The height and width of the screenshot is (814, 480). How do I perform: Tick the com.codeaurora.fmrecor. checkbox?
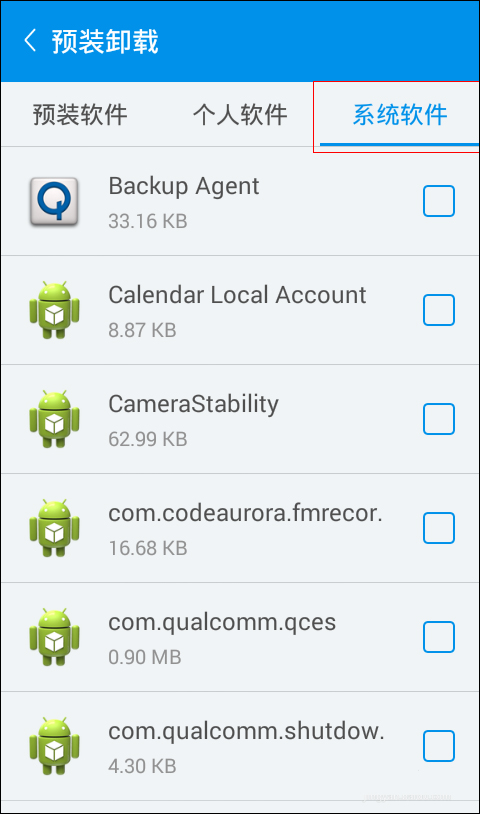(439, 528)
